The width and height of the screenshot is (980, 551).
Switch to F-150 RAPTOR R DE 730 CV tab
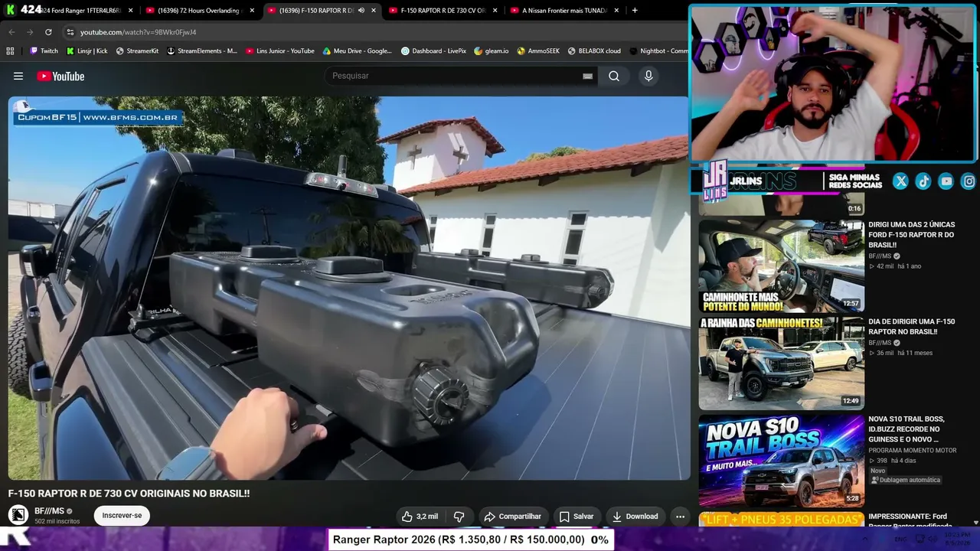click(442, 11)
